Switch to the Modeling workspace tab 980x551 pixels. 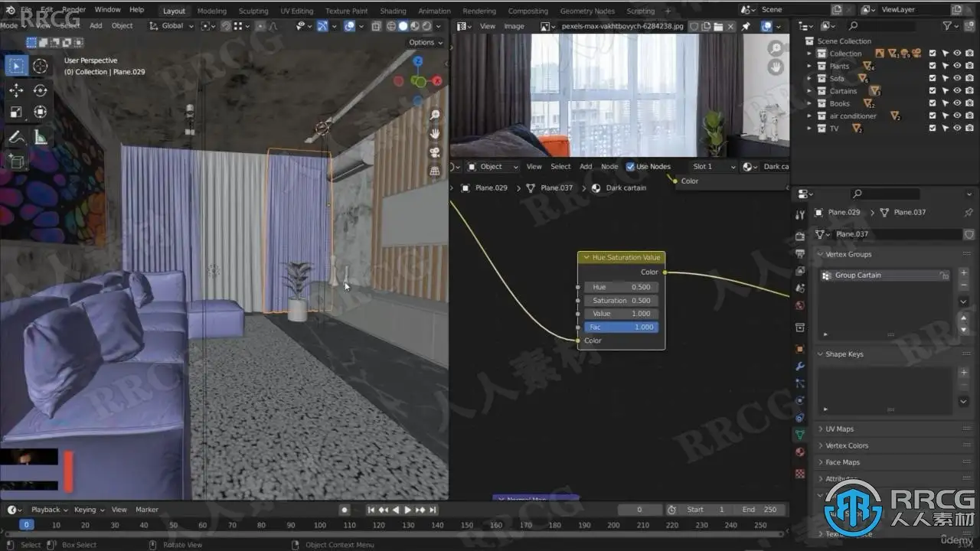click(x=212, y=11)
